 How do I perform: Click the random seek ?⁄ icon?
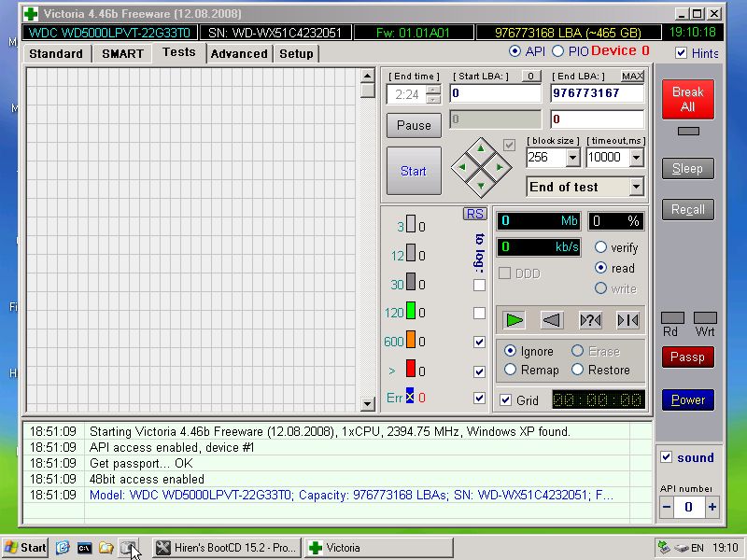point(590,320)
